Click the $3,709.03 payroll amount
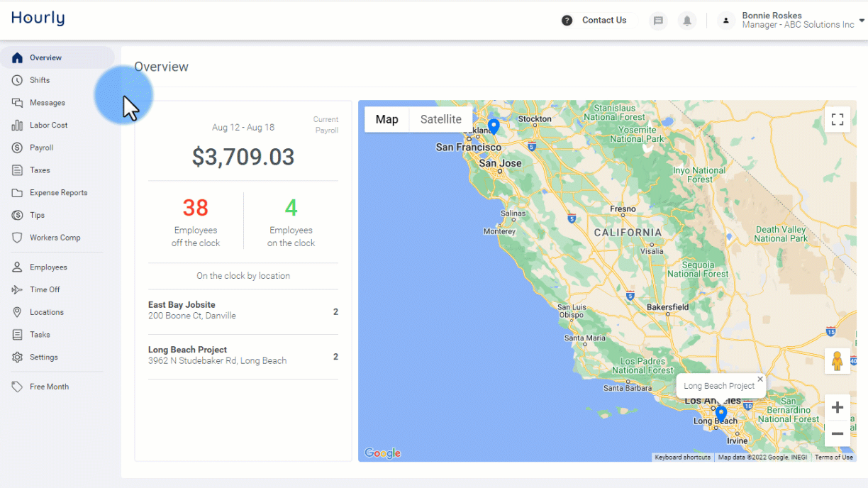The image size is (868, 488). pyautogui.click(x=243, y=157)
